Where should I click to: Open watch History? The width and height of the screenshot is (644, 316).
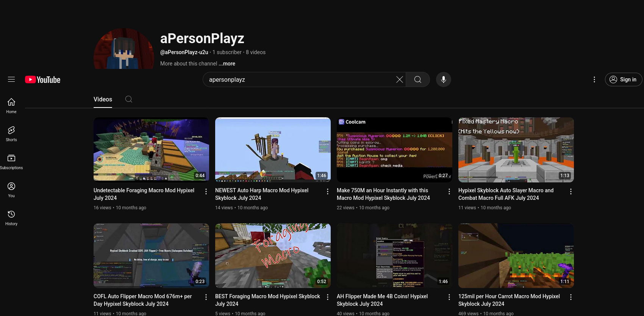11,218
